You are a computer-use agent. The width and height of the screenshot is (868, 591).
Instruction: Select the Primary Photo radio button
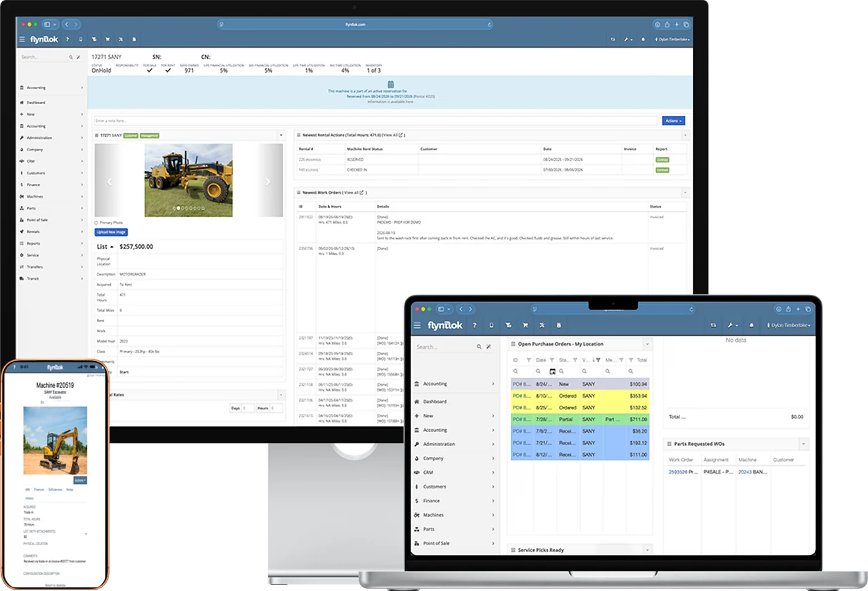(96, 222)
